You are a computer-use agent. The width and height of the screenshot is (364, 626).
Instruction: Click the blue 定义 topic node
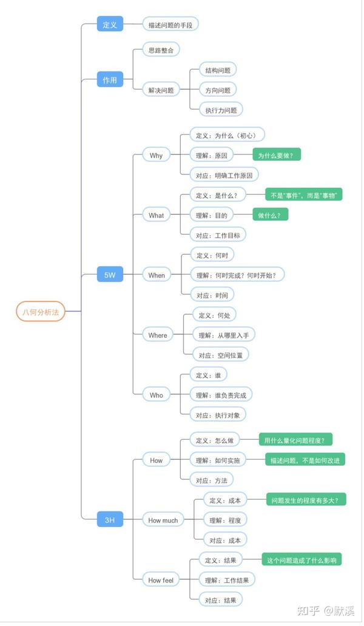110,24
